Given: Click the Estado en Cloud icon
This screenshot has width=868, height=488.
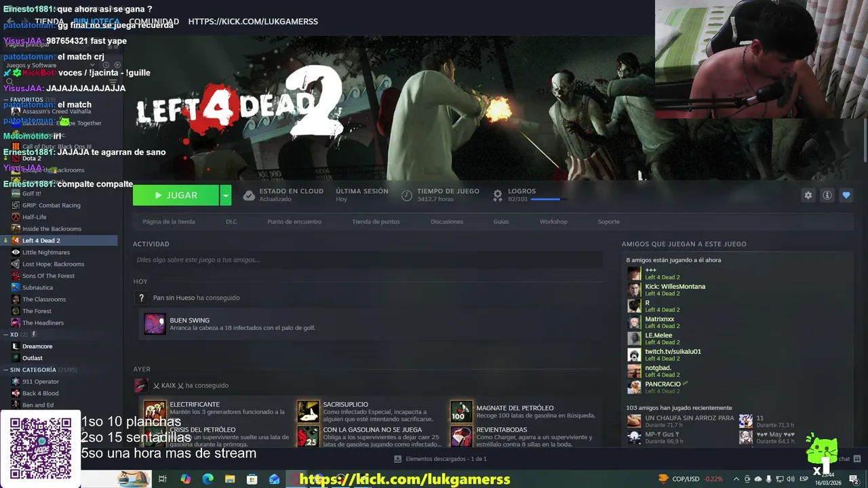Looking at the screenshot, I should click(x=249, y=195).
